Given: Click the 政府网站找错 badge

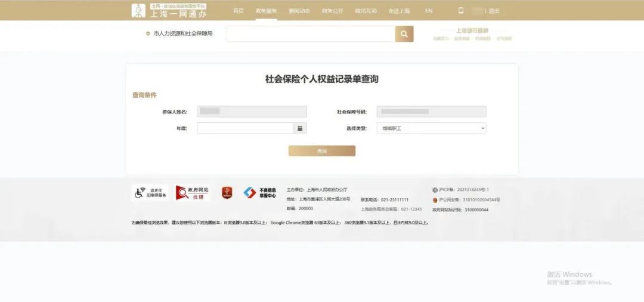Looking at the screenshot, I should (193, 193).
